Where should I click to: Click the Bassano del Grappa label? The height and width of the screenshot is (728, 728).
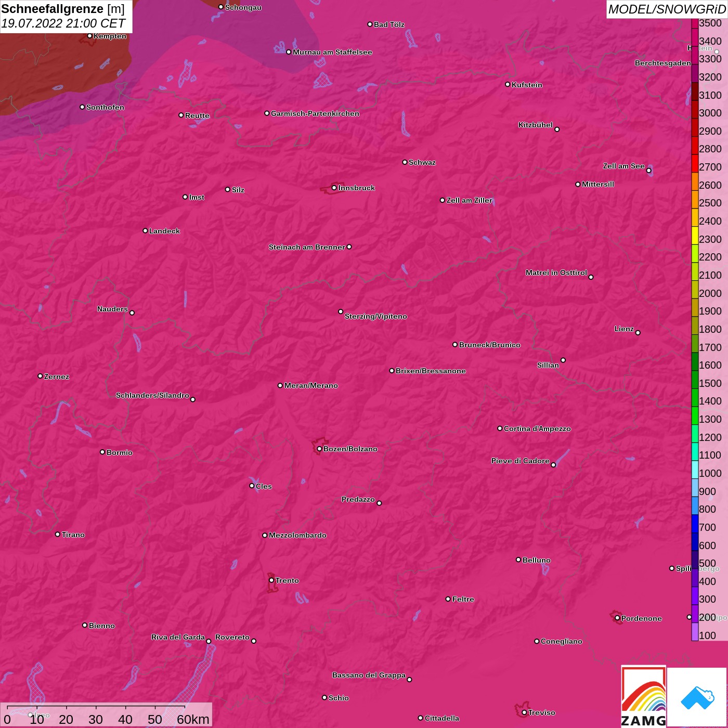pyautogui.click(x=369, y=675)
